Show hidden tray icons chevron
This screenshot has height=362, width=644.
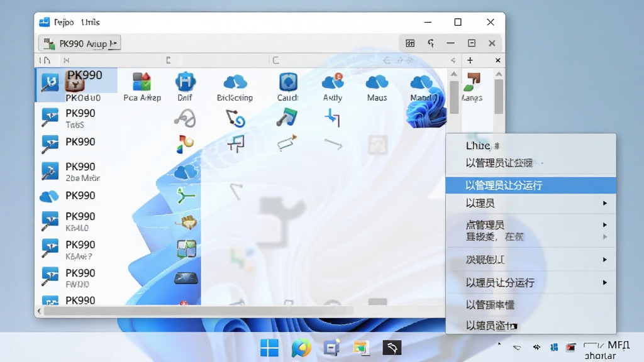[x=499, y=344]
